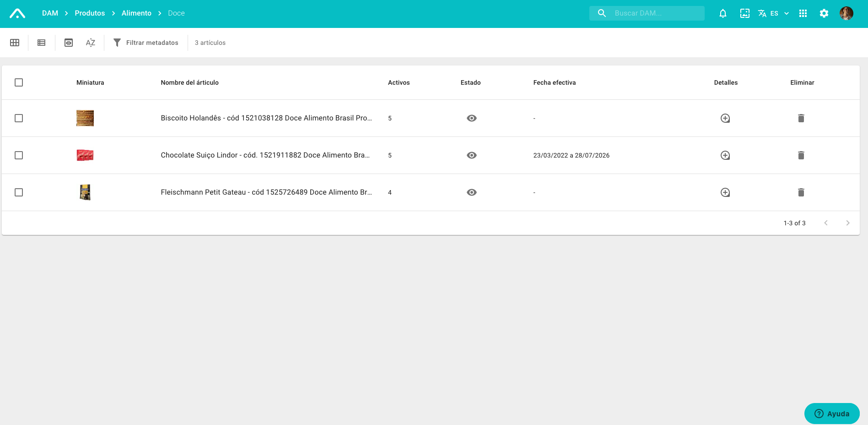The image size is (868, 425).
Task: Open Filtrar metadatos
Action: 146,43
